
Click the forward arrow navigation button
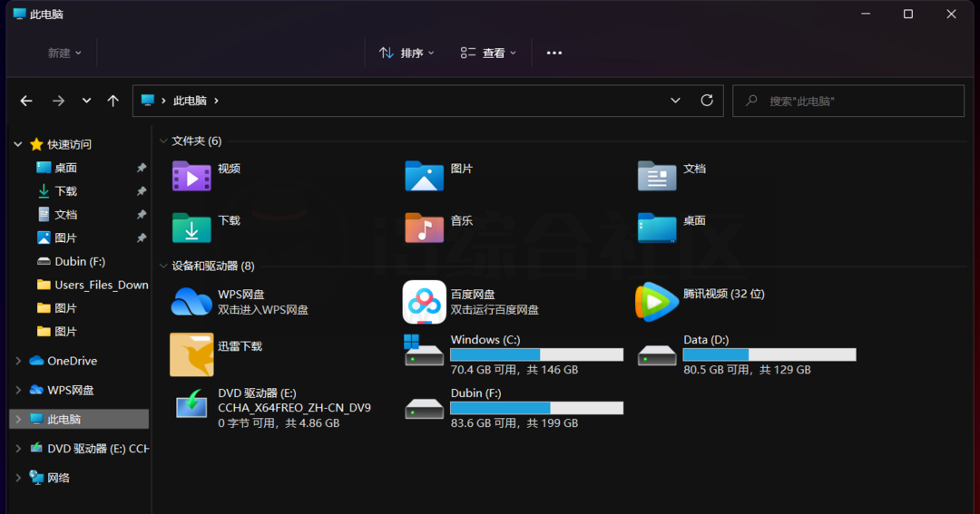pyautogui.click(x=58, y=101)
